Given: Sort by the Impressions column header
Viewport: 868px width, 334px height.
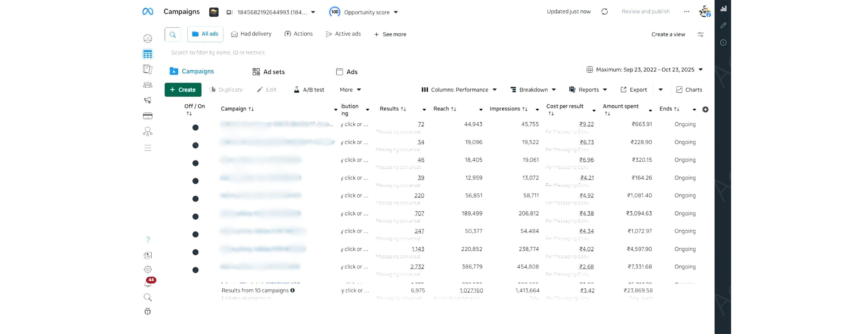Looking at the screenshot, I should pos(508,109).
